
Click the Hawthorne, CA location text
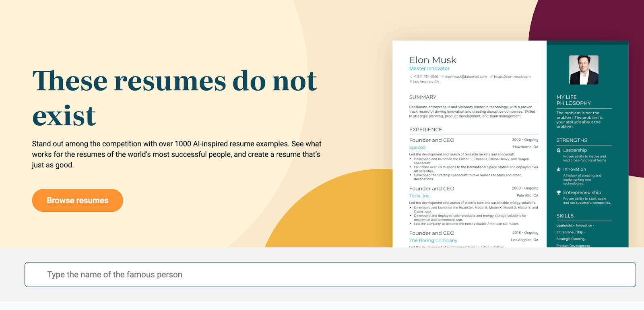point(526,147)
